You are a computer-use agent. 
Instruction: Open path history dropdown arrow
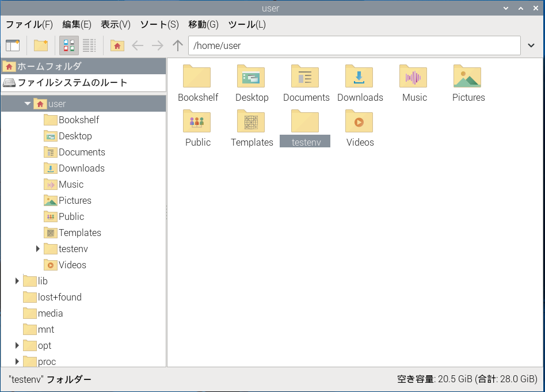coord(531,45)
